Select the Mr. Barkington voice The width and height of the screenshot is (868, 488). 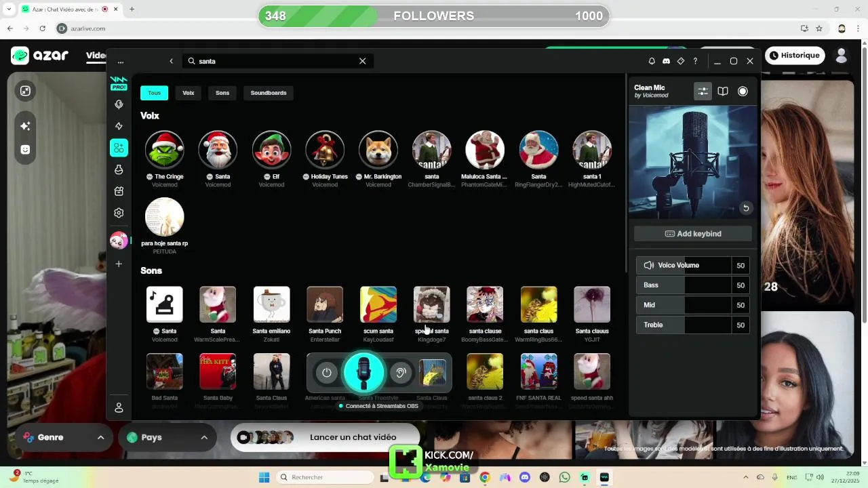pyautogui.click(x=378, y=150)
